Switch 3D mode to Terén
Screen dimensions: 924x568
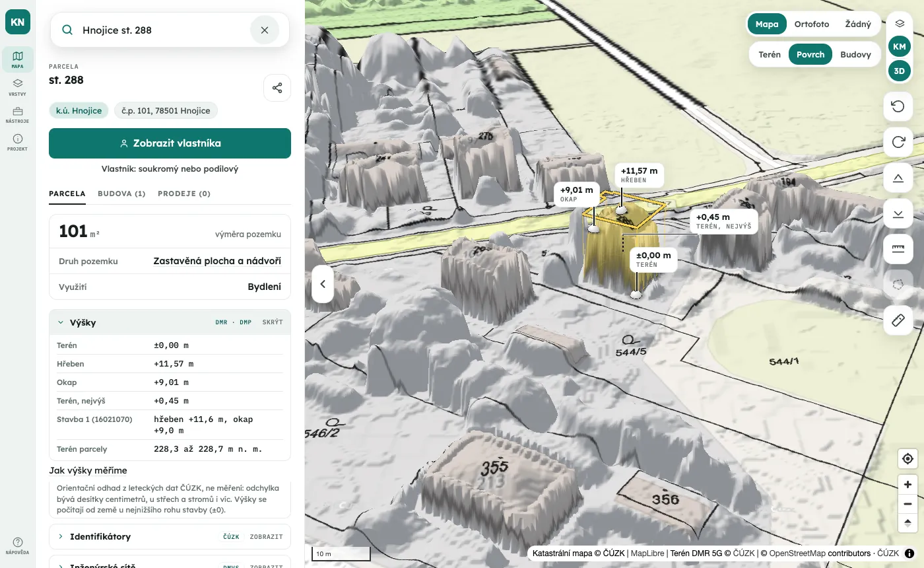(770, 55)
